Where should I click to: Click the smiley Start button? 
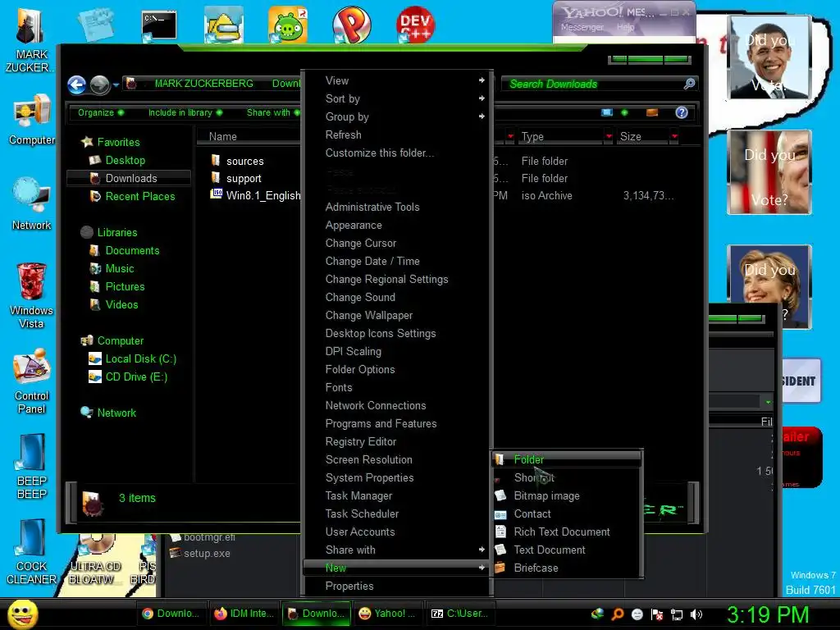click(x=22, y=614)
